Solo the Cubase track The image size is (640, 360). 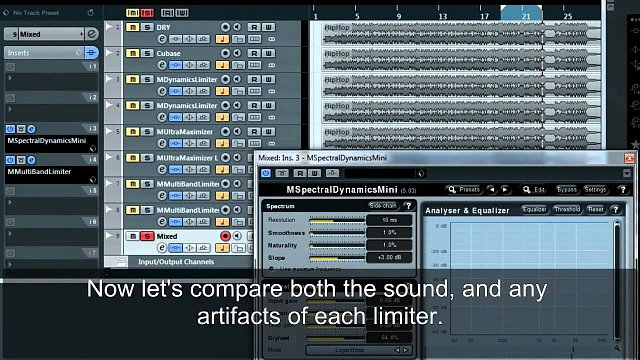147,53
